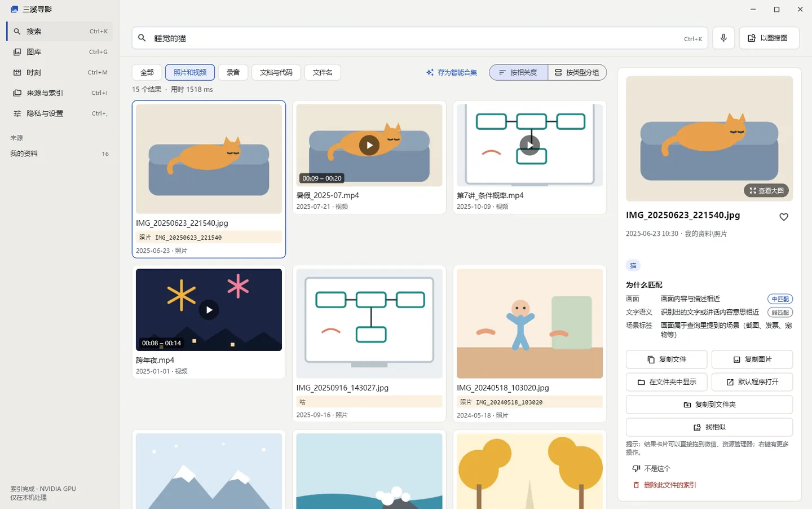This screenshot has width=812, height=509.
Task: Click the microphone voice search icon
Action: click(723, 38)
